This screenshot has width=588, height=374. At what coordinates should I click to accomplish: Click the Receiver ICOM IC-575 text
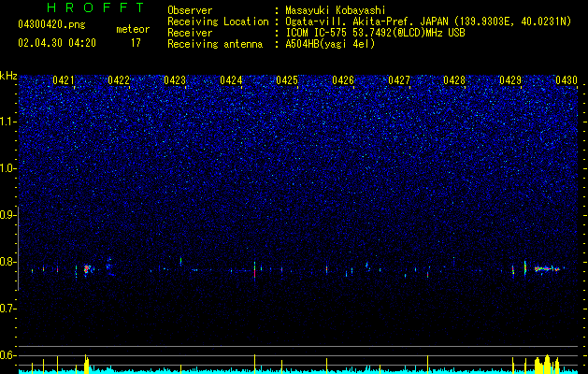tap(375, 33)
